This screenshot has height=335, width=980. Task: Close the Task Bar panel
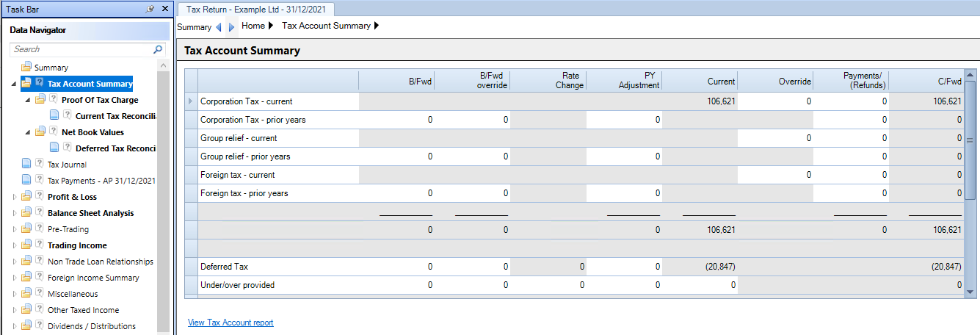[x=165, y=9]
